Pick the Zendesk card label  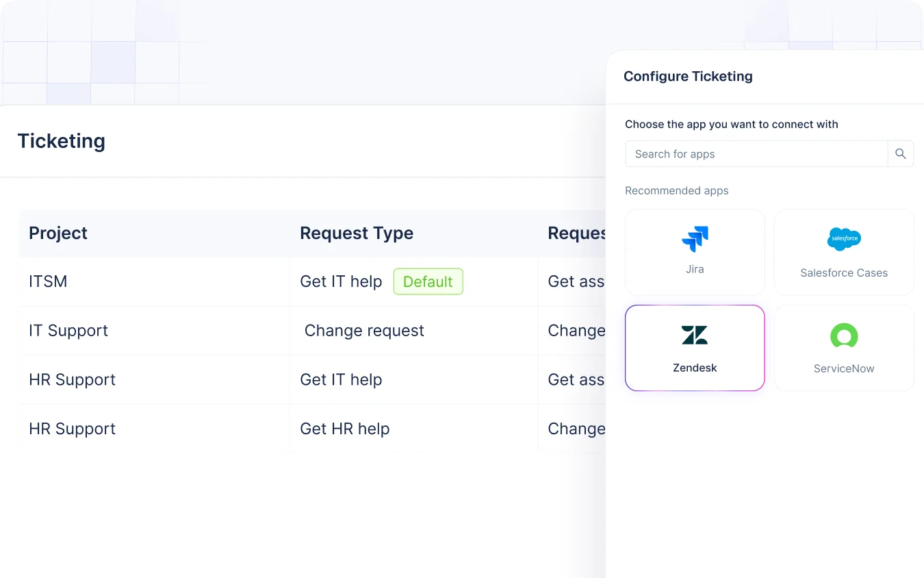695,368
